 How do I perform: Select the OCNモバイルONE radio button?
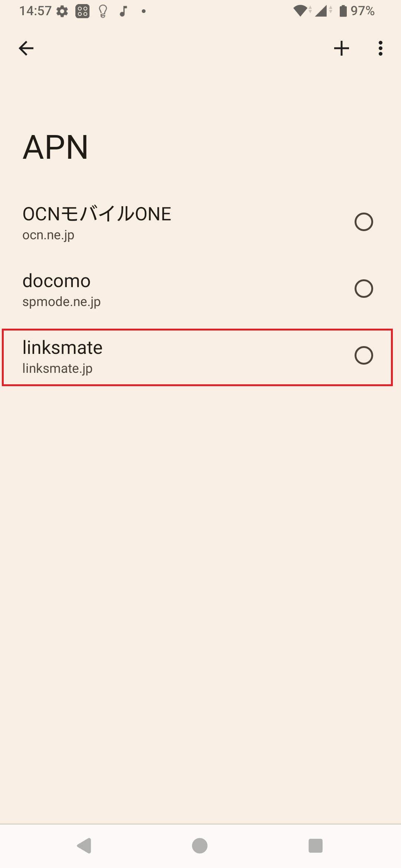coord(363,222)
